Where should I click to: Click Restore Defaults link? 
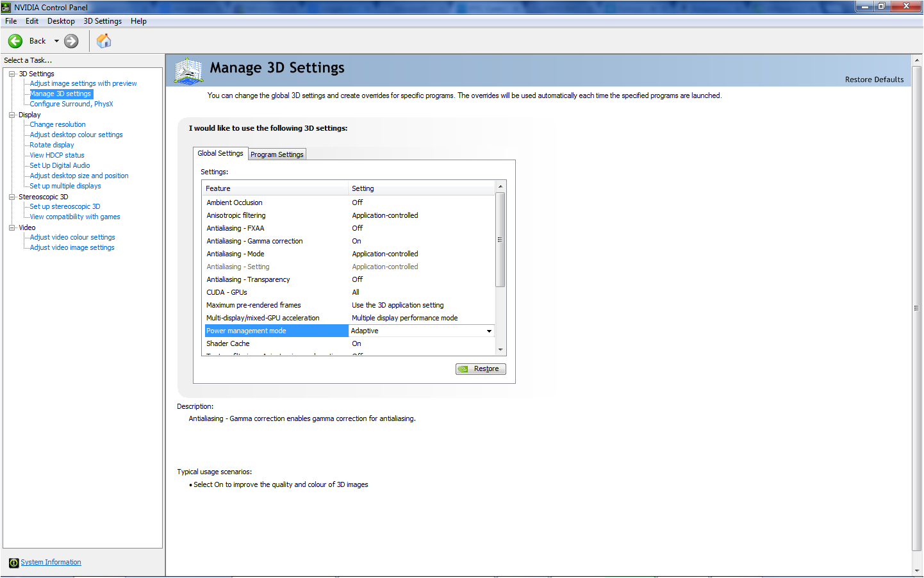tap(874, 79)
